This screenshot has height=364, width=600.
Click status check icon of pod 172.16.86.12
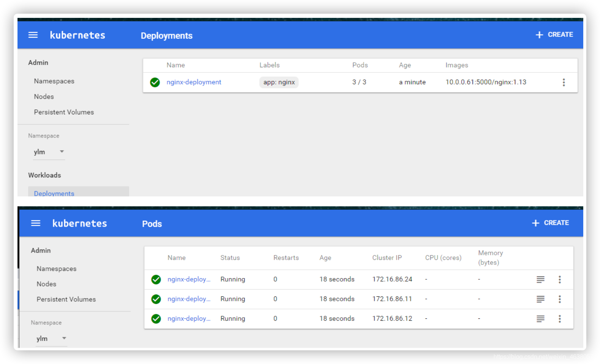[x=156, y=319]
